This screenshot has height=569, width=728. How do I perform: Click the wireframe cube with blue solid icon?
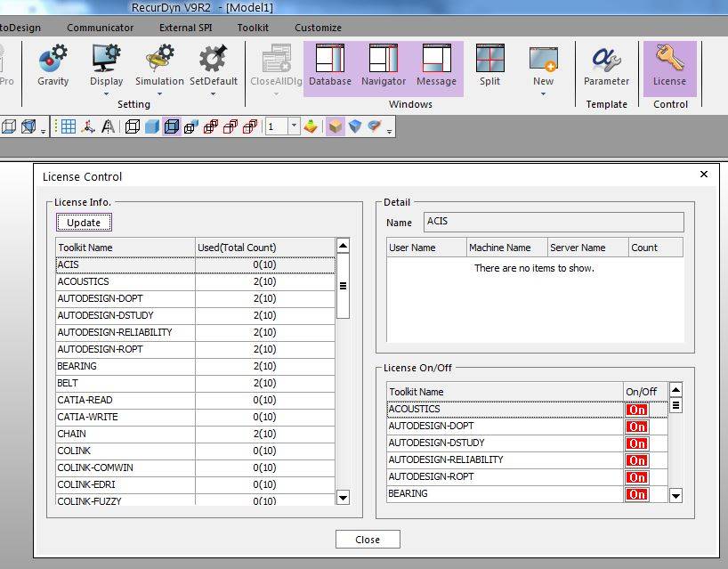[x=190, y=126]
